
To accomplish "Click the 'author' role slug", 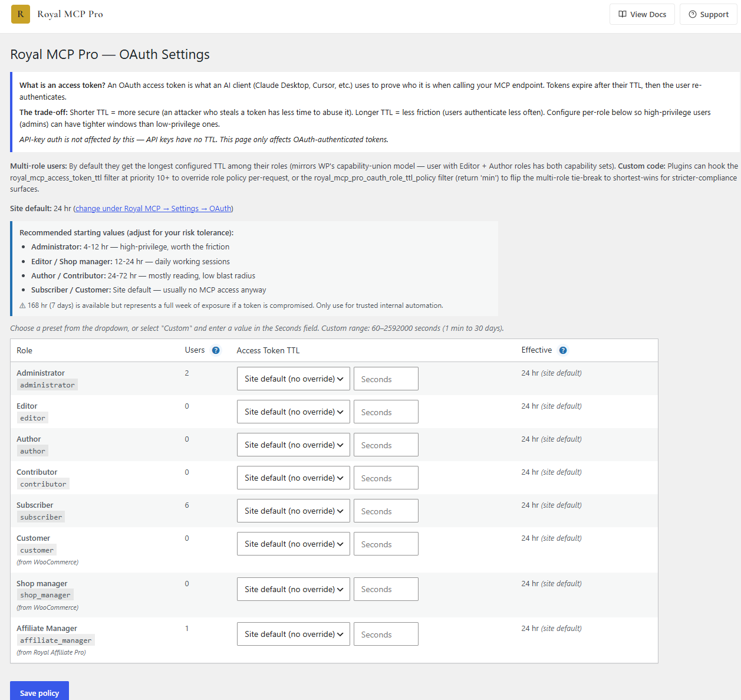I will 32,451.
